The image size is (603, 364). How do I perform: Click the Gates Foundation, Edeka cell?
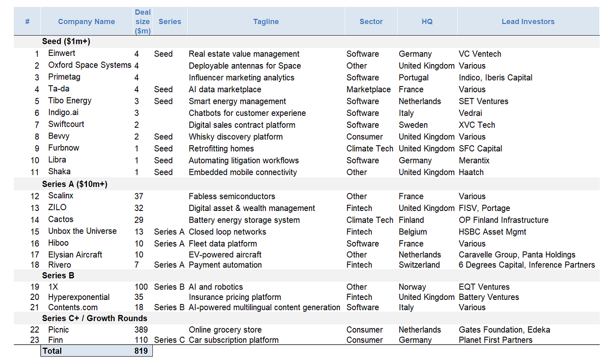pyautogui.click(x=504, y=330)
